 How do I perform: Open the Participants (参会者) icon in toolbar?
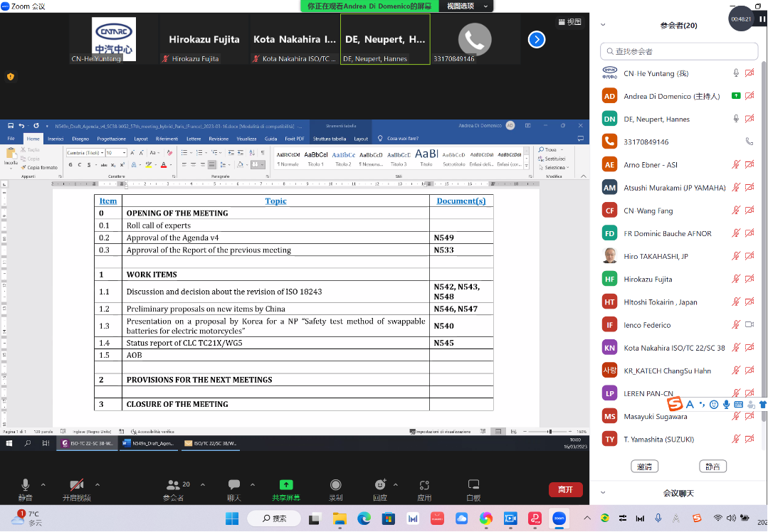(x=173, y=486)
